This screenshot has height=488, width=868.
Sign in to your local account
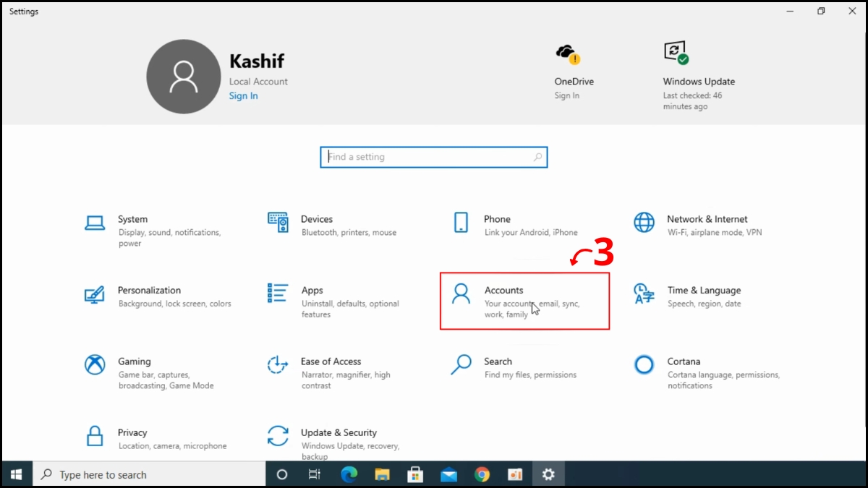pos(243,95)
